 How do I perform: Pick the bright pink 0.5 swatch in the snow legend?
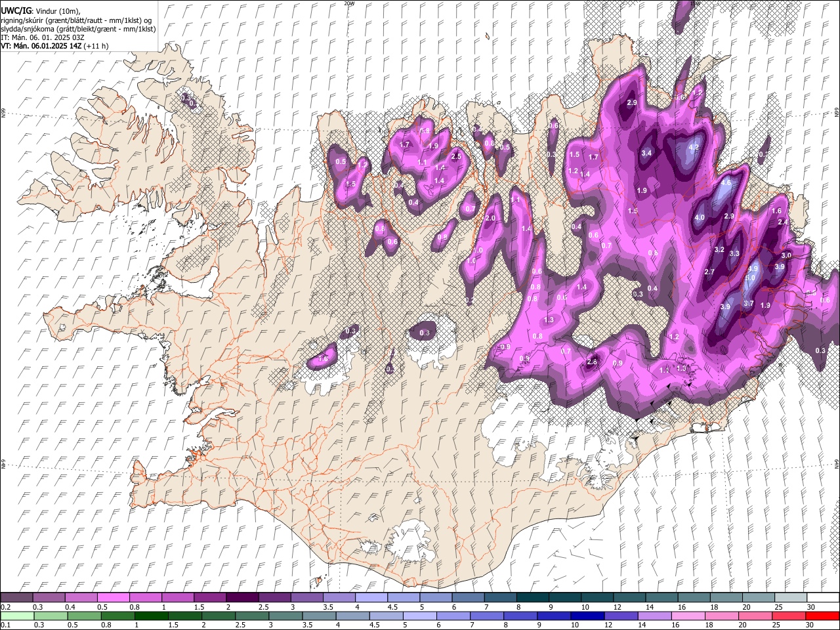(113, 598)
